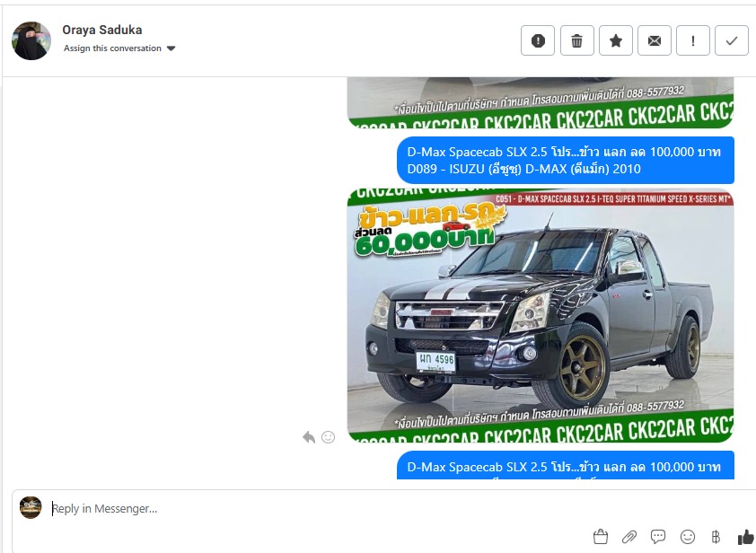The height and width of the screenshot is (553, 756).
Task: Open saved replies speech bubble icon
Action: point(658,537)
